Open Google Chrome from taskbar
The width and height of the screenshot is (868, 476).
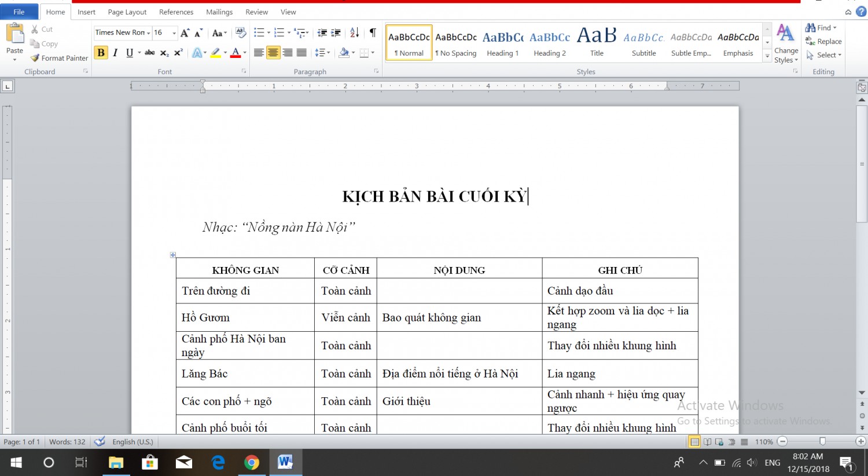coord(251,462)
